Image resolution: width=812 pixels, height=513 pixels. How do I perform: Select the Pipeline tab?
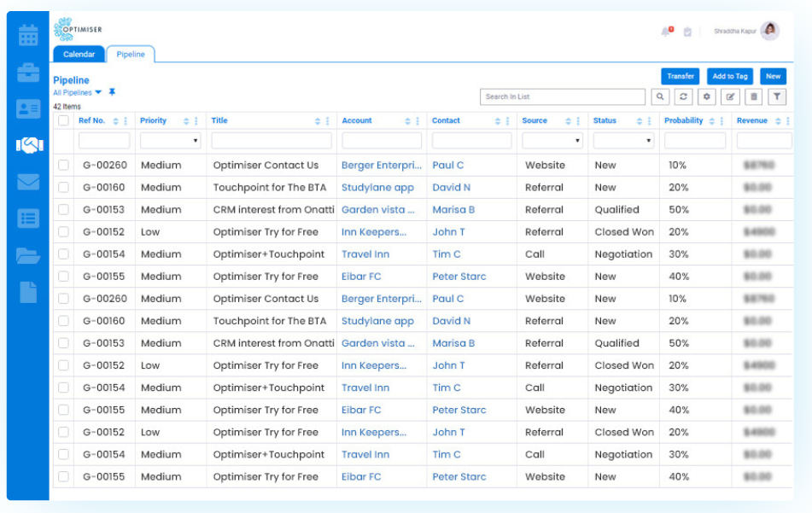click(x=131, y=54)
